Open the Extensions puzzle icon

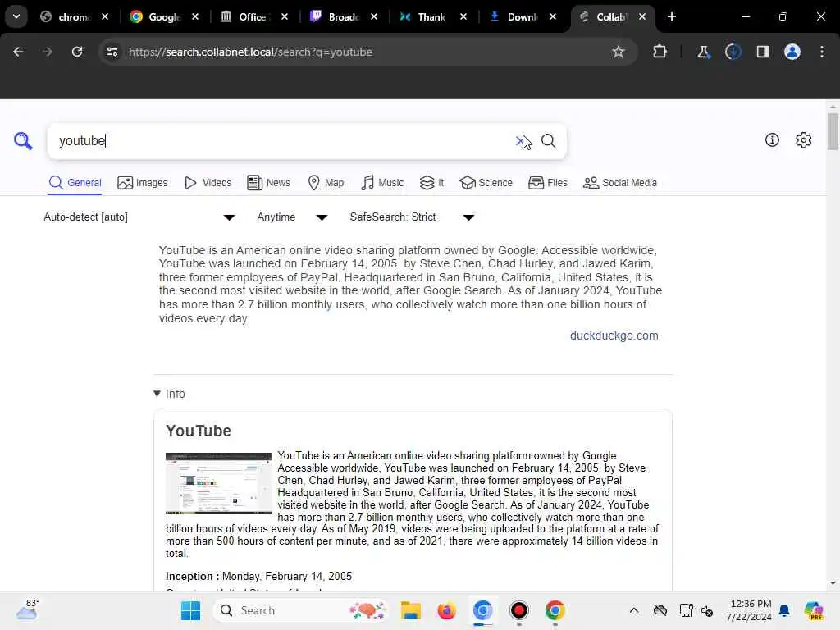click(x=660, y=52)
